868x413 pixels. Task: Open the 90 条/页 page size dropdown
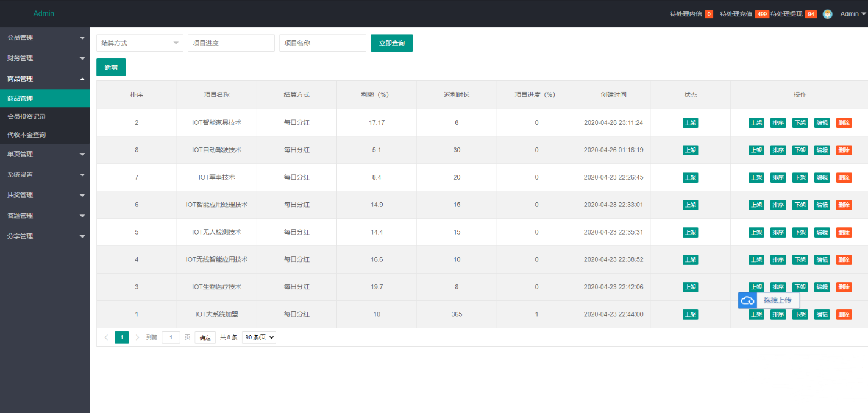tap(259, 337)
